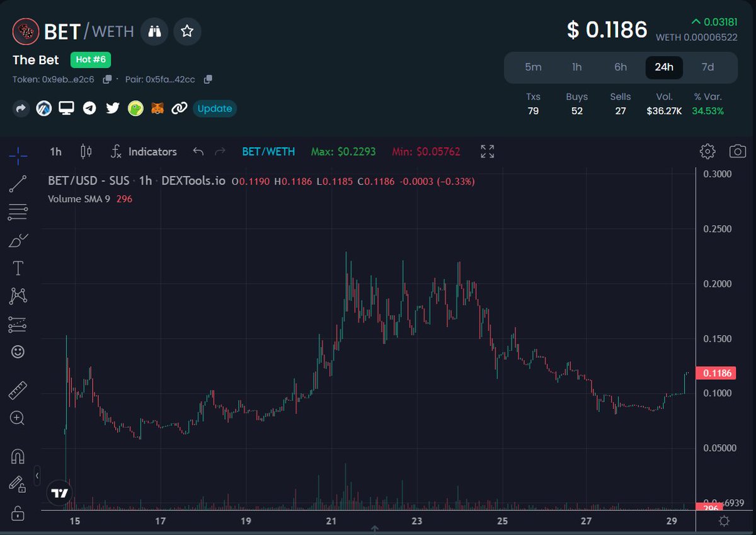Screen dimensions: 756x535
Task: Select the brush drawing tool
Action: 18,240
